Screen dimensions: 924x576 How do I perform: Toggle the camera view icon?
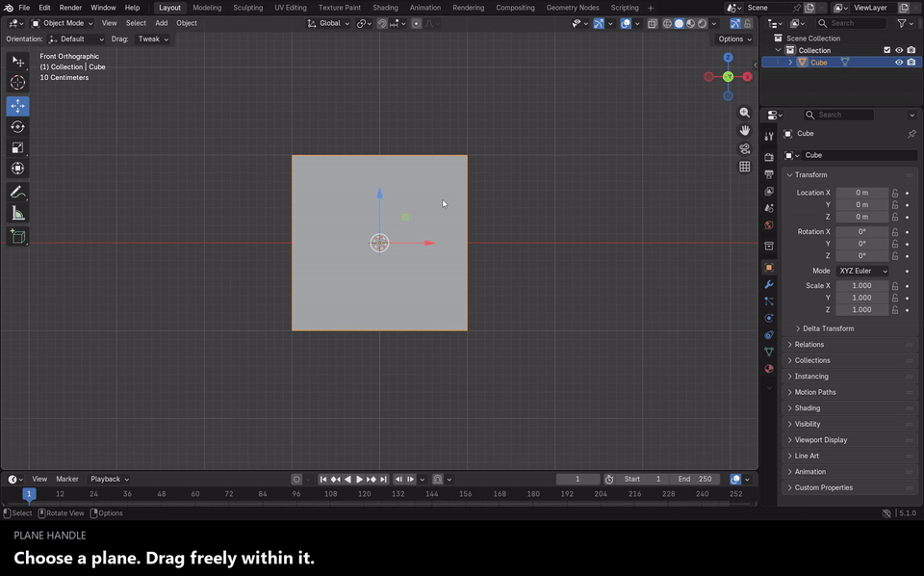[745, 148]
